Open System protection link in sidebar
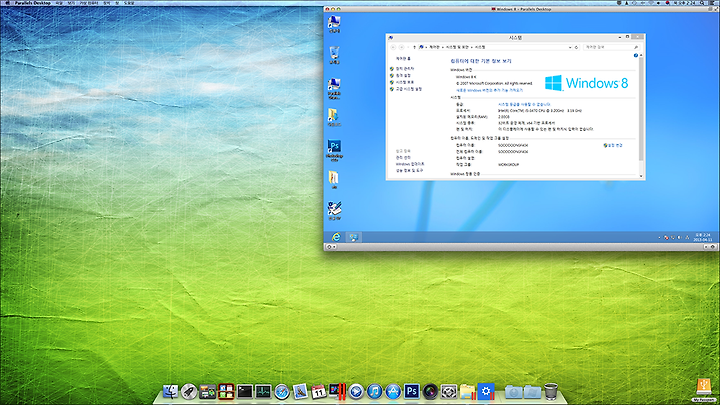 point(405,82)
